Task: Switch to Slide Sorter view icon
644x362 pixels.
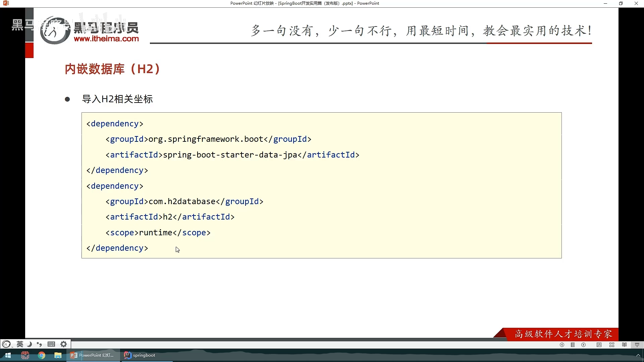Action: coord(612,345)
